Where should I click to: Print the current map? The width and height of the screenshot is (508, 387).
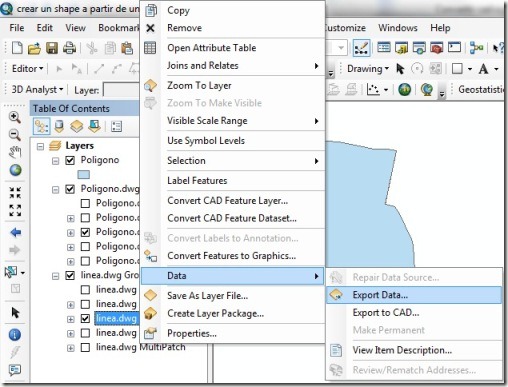(69, 48)
